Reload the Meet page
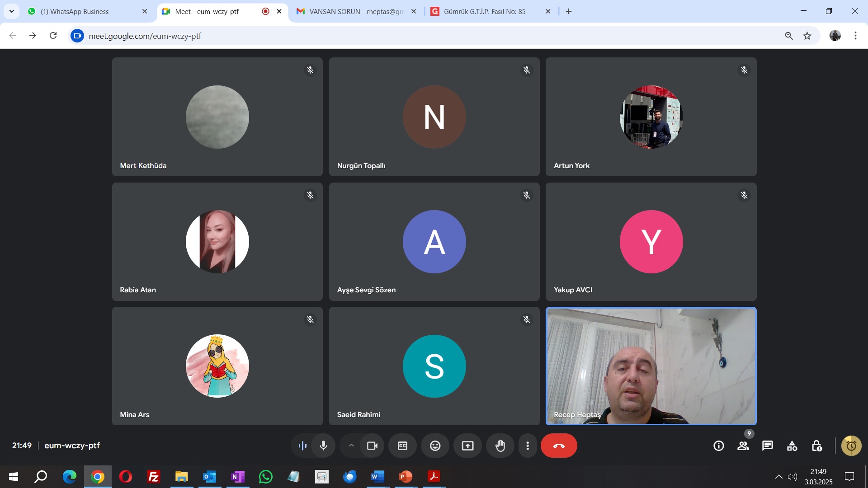Screen dimensions: 868x488 click(53, 36)
